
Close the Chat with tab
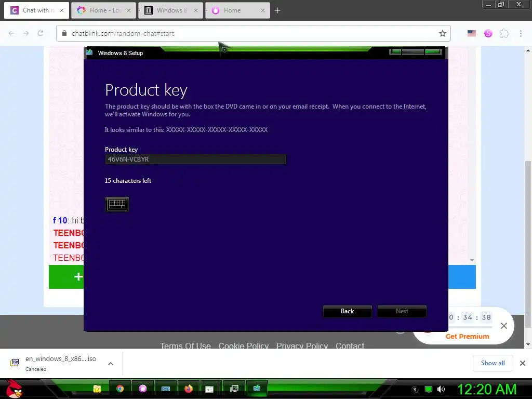[x=61, y=10]
